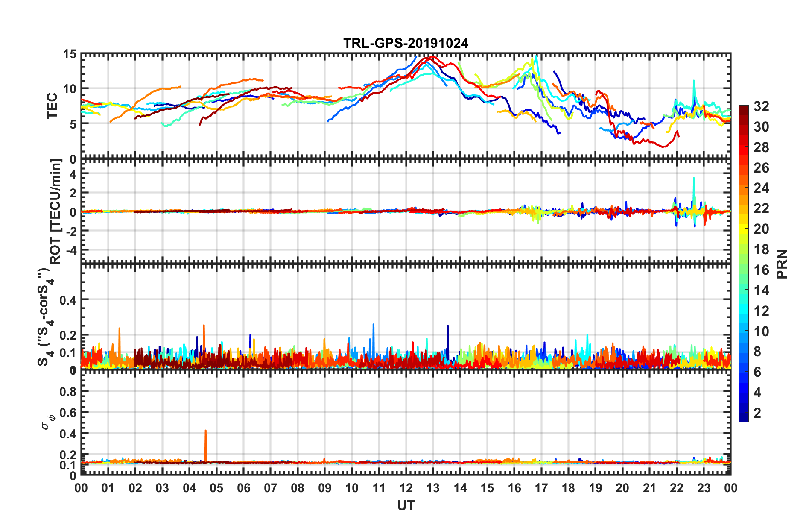Viewport: 812px width, 528px height.
Task: Click colorbar tick label 32
Action: point(761,106)
